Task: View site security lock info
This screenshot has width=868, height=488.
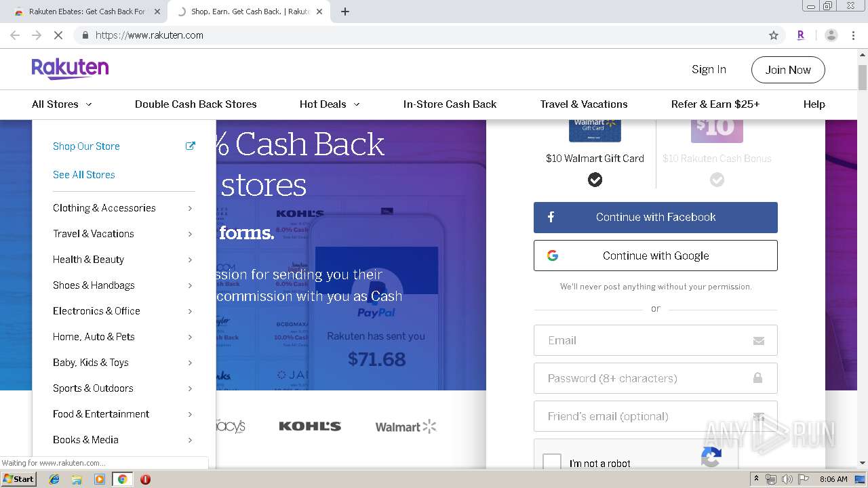Action: point(85,35)
